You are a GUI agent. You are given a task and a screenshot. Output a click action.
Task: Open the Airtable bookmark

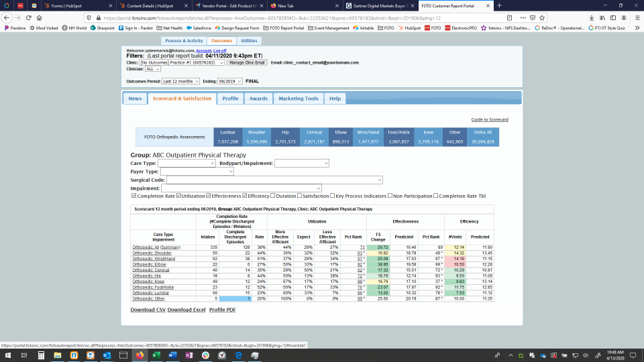pyautogui.click(x=363, y=28)
